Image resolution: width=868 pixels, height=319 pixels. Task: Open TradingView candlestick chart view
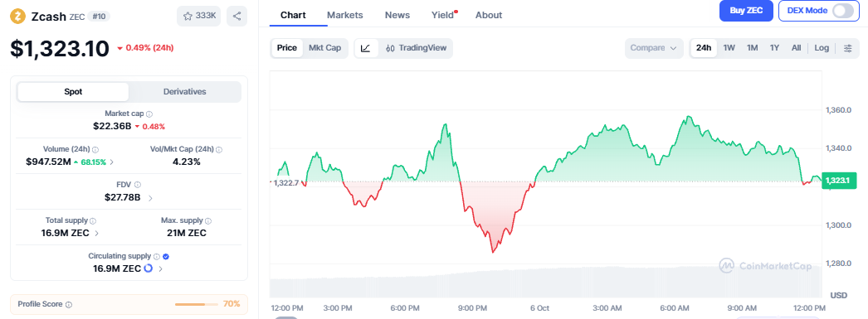pyautogui.click(x=416, y=48)
